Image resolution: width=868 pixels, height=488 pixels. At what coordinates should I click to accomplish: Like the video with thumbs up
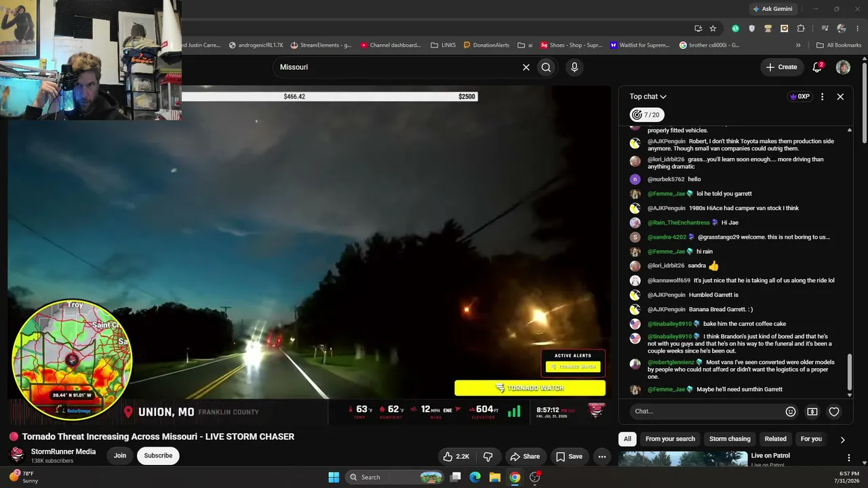tap(456, 456)
